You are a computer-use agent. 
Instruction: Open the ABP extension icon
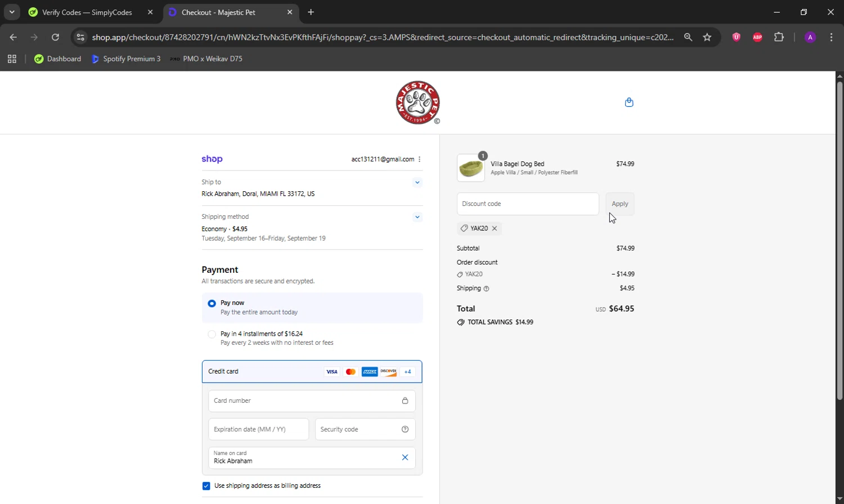[757, 37]
